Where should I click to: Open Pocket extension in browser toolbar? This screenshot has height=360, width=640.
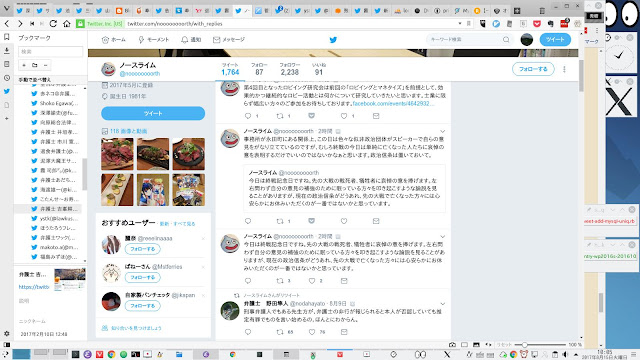[x=537, y=24]
